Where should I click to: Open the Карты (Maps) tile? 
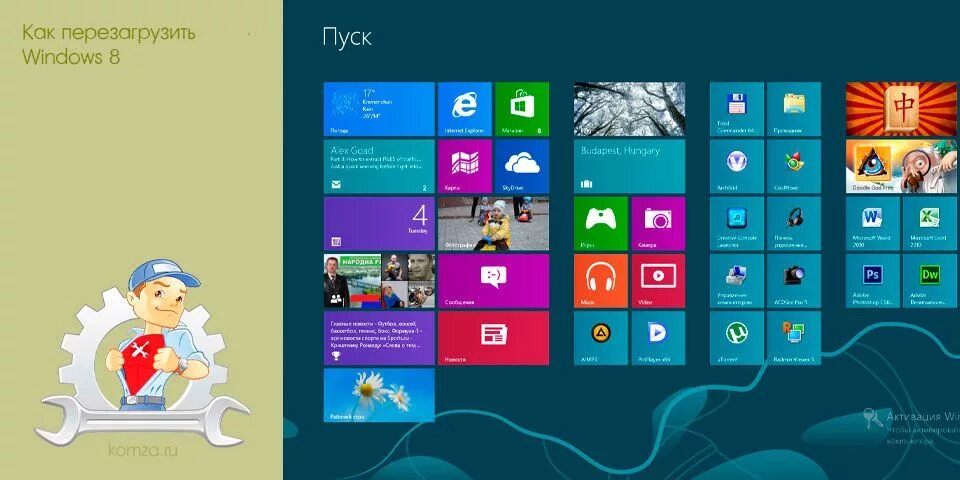[x=465, y=167]
